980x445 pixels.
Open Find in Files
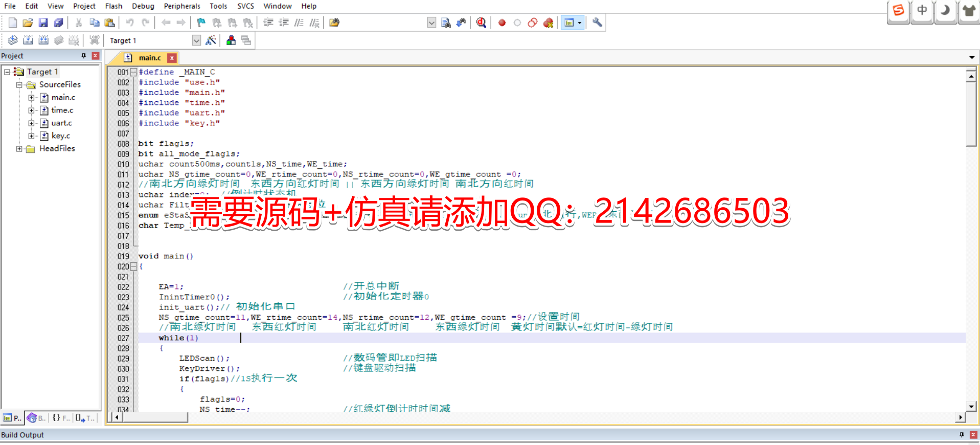[x=334, y=23]
